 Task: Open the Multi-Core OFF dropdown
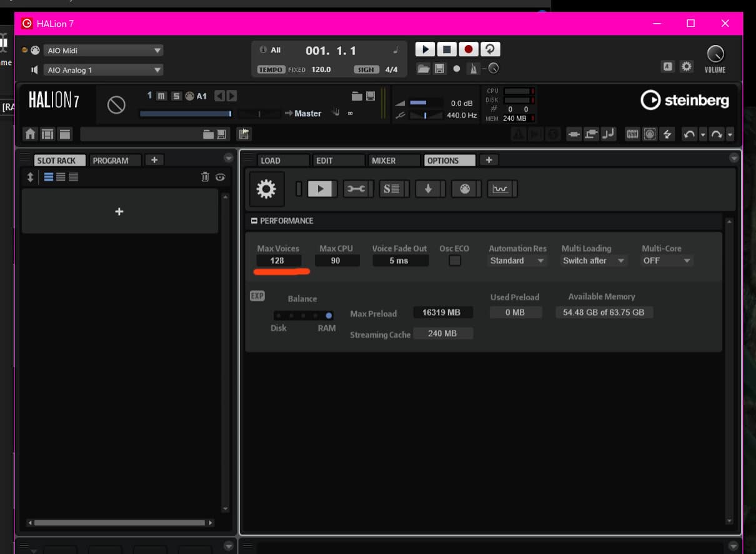(x=667, y=261)
